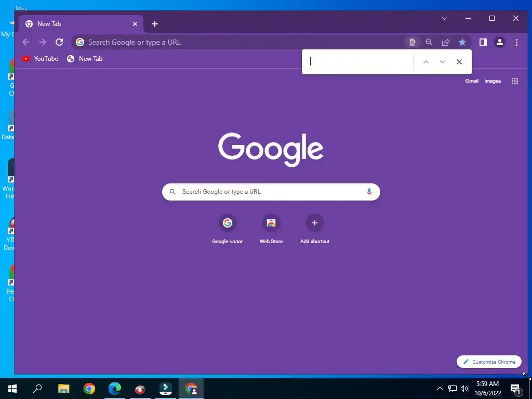This screenshot has width=532, height=399.
Task: Open the zoom magnifier icon in address bar
Action: (x=429, y=42)
